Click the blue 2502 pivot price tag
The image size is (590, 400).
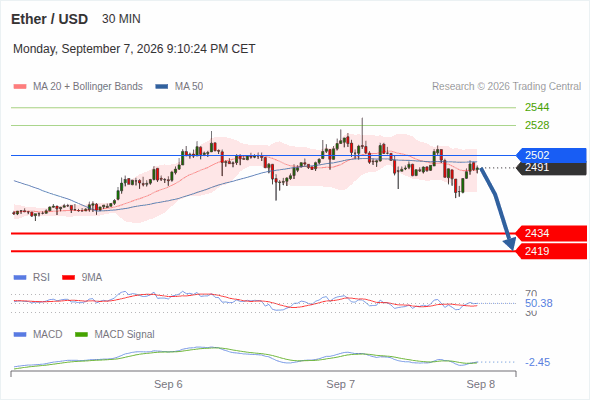pyautogui.click(x=551, y=155)
